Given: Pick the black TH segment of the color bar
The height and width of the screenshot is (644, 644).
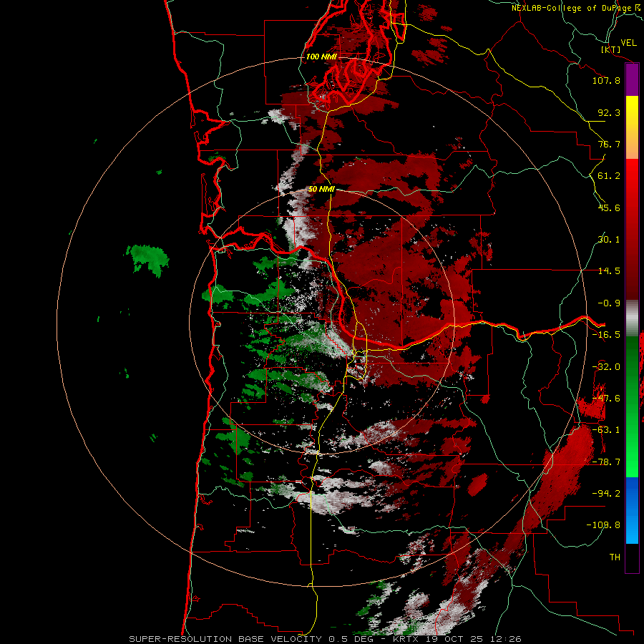Looking at the screenshot, I should click(632, 557).
